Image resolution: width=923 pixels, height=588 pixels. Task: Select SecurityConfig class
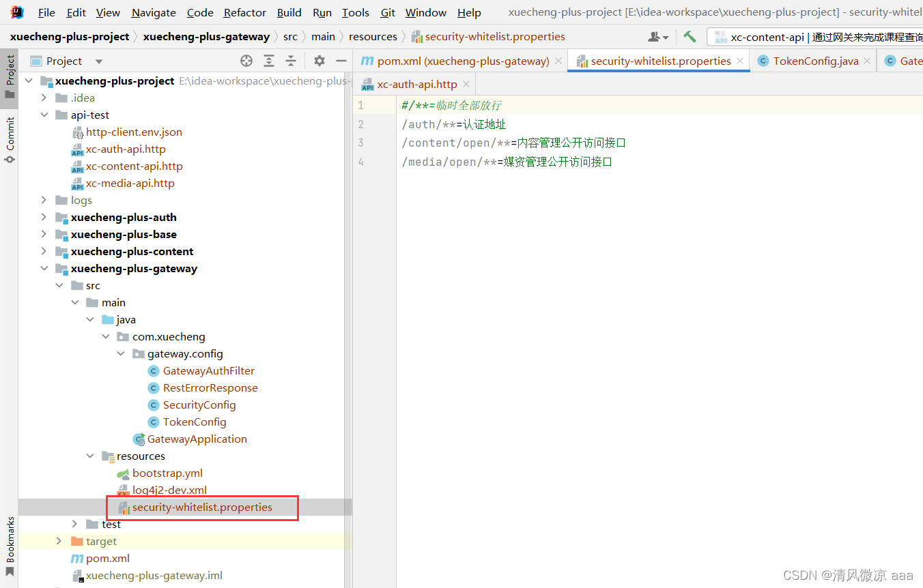click(199, 405)
